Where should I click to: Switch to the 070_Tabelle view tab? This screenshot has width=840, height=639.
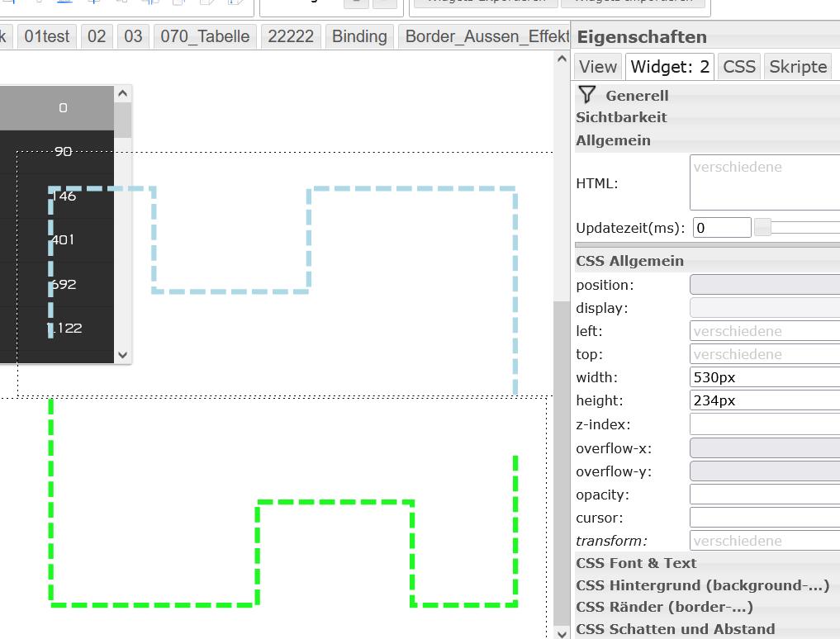pyautogui.click(x=206, y=37)
